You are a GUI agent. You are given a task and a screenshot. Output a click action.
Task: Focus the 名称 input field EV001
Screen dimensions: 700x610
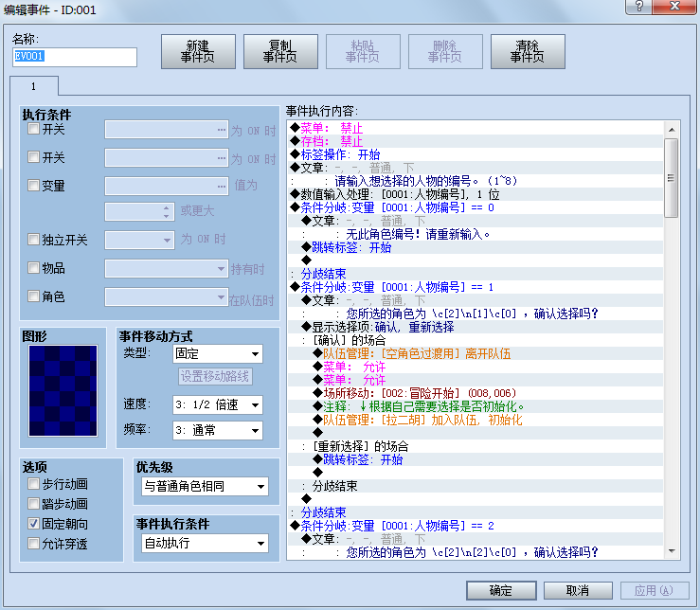[x=75, y=57]
